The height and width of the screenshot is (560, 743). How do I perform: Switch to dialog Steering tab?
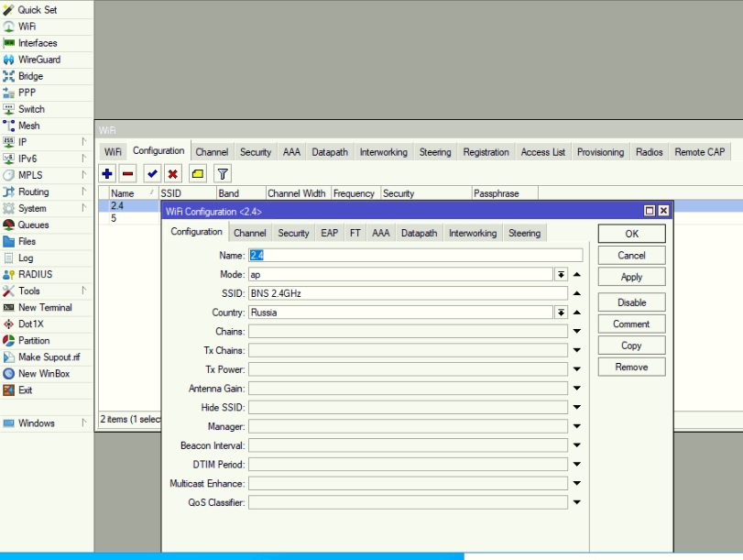[525, 234]
